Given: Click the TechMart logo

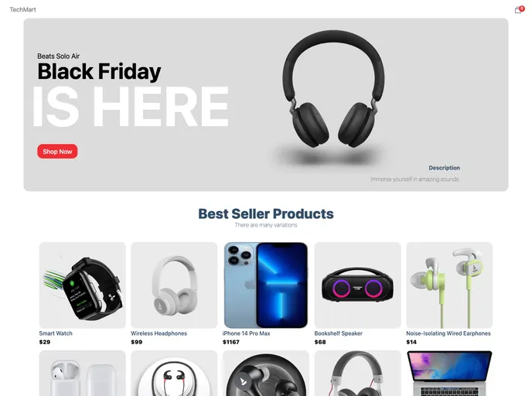Looking at the screenshot, I should click(22, 9).
